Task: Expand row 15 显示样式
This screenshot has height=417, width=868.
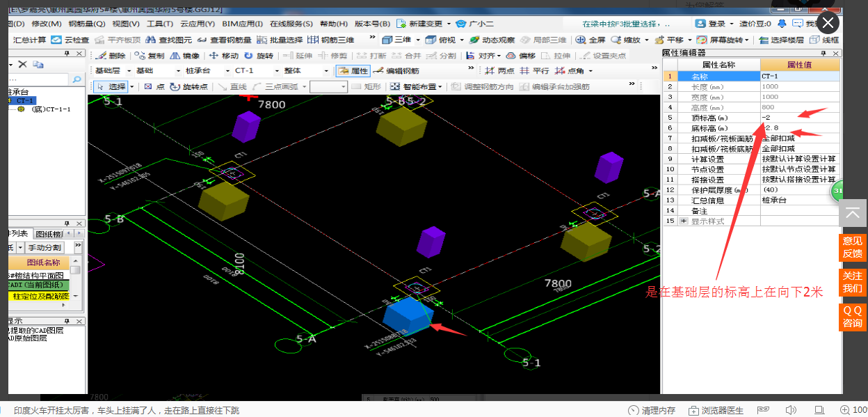Action: [684, 221]
